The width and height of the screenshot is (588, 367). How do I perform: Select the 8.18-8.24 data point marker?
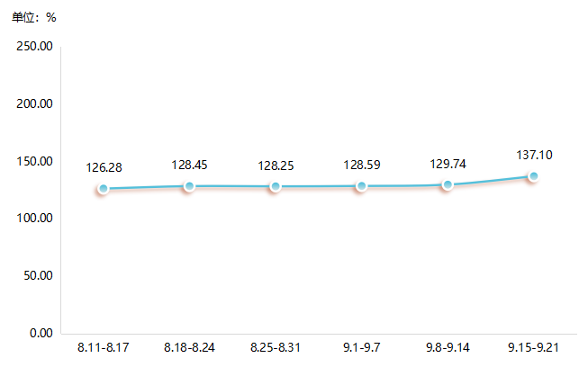tap(188, 186)
